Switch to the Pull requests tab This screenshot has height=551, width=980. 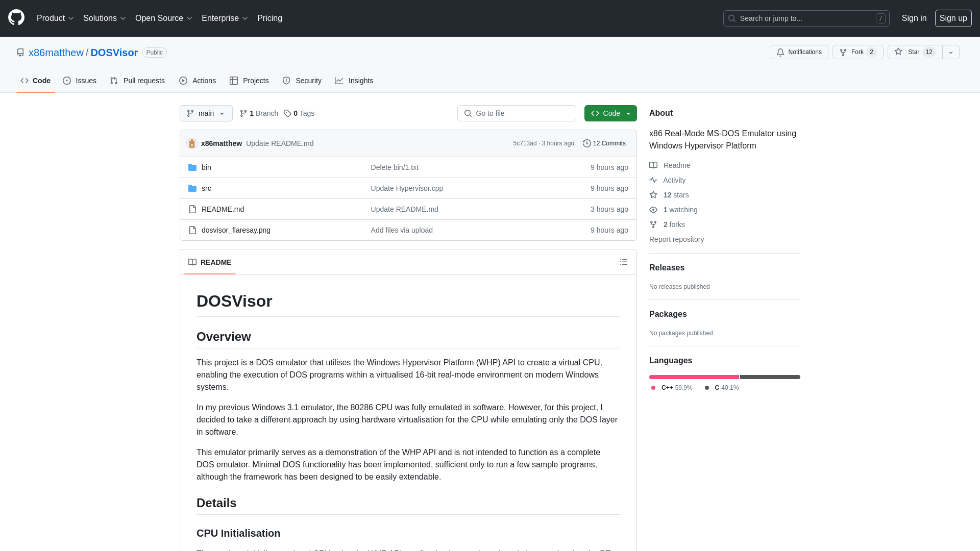(137, 81)
